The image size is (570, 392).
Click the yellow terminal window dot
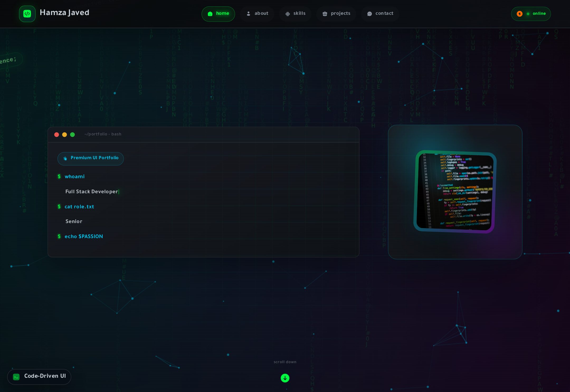(64, 135)
